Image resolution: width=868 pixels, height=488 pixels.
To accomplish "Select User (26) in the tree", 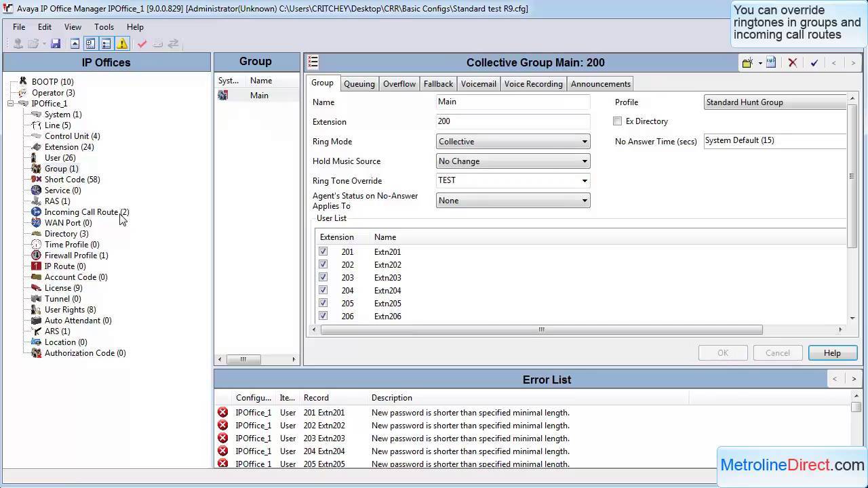I will click(60, 158).
